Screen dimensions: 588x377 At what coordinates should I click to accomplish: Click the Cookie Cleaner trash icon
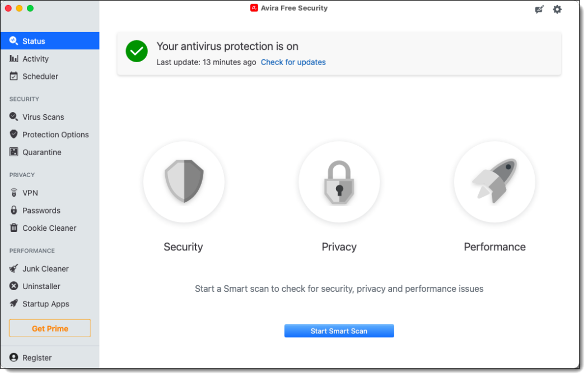(14, 228)
